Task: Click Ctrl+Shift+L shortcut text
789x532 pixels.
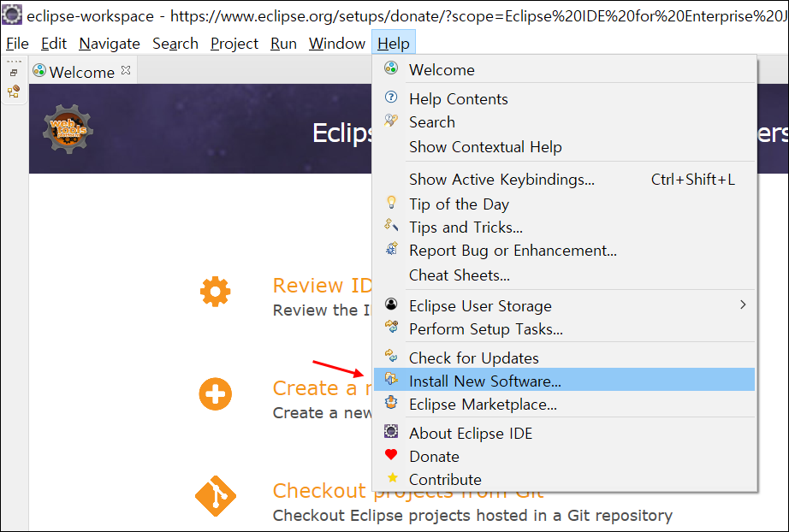Action: (x=693, y=179)
